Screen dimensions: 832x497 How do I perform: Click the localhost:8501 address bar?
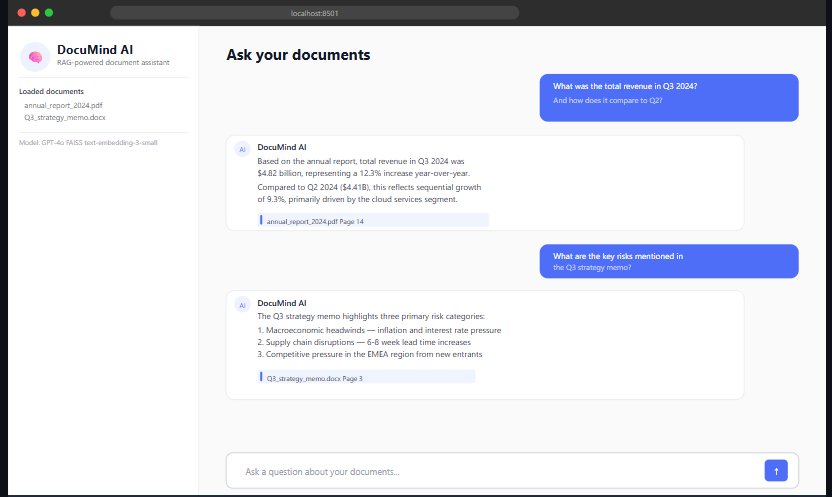[x=315, y=13]
